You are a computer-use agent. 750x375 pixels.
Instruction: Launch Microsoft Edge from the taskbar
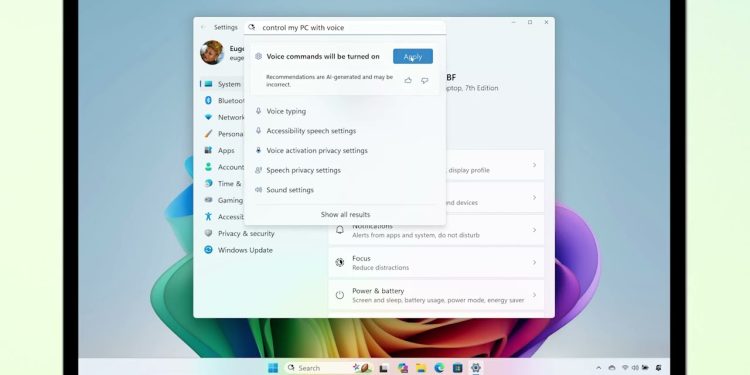pyautogui.click(x=439, y=368)
